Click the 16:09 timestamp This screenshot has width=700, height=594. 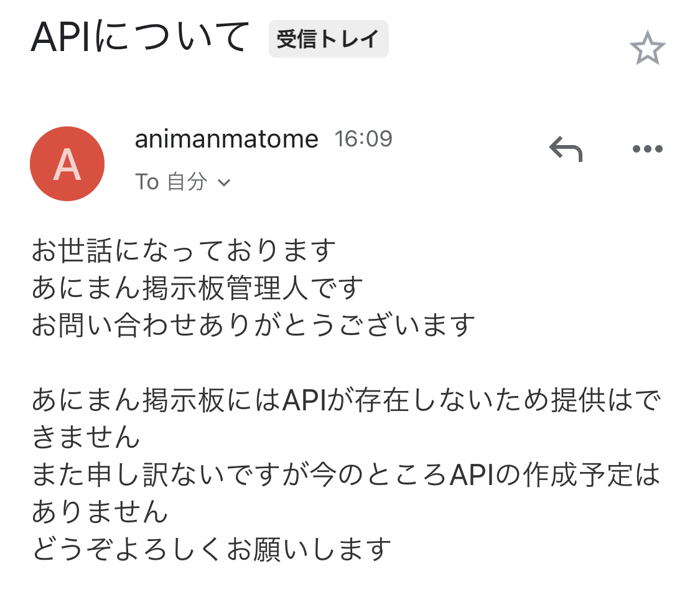coord(363,139)
